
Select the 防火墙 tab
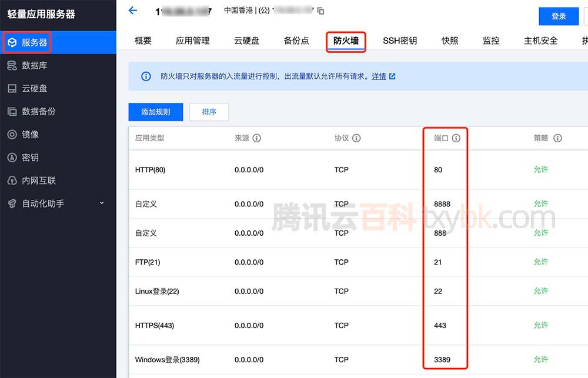tap(346, 41)
